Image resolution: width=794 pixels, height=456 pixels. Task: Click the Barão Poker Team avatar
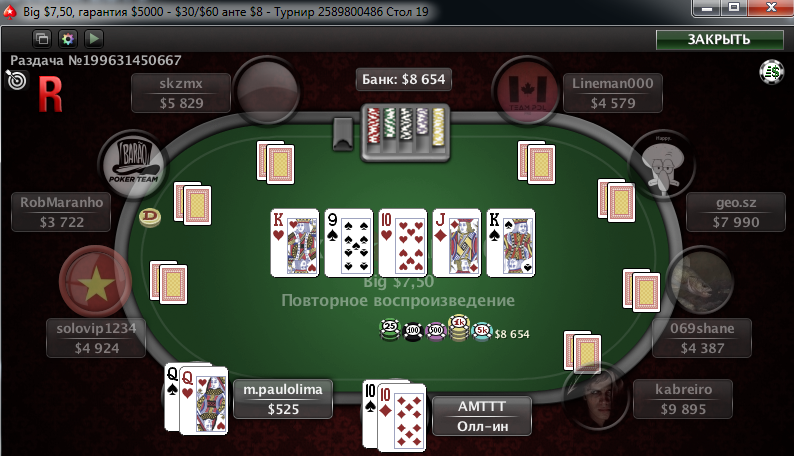[134, 163]
